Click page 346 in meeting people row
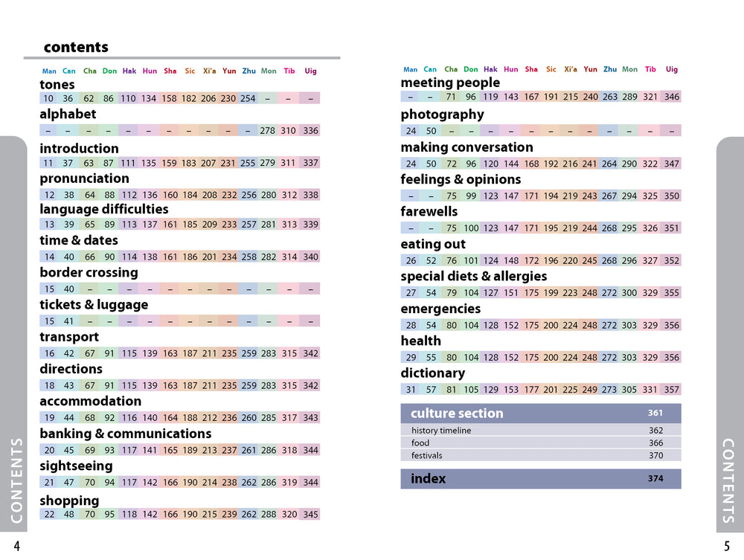The width and height of the screenshot is (744, 560). (x=671, y=97)
